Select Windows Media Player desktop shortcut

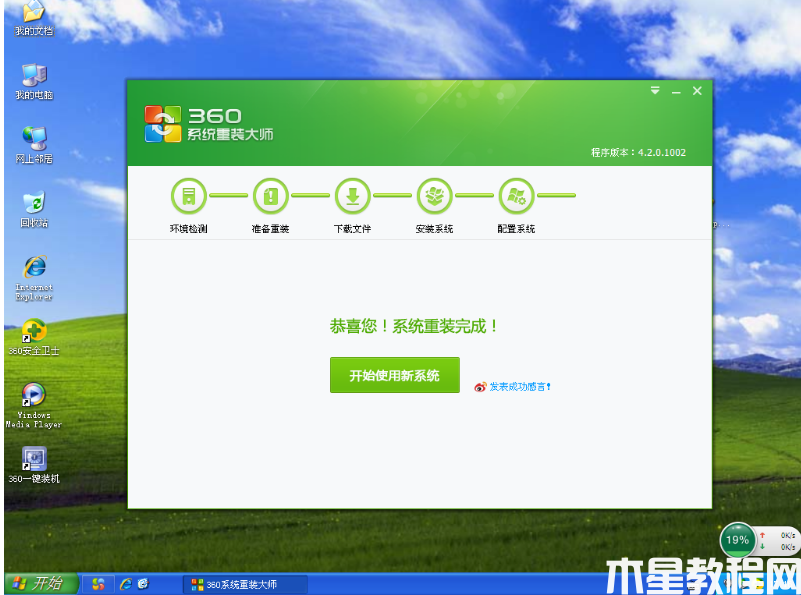click(34, 406)
